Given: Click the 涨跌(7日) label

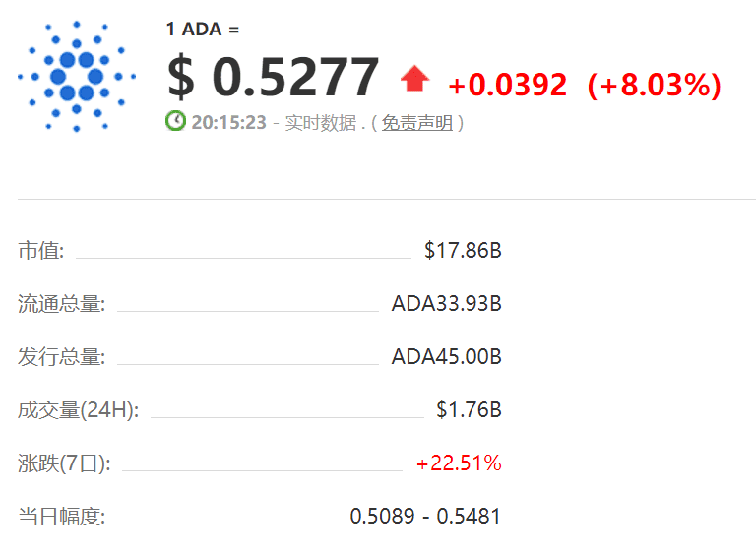Looking at the screenshot, I should (x=64, y=463).
